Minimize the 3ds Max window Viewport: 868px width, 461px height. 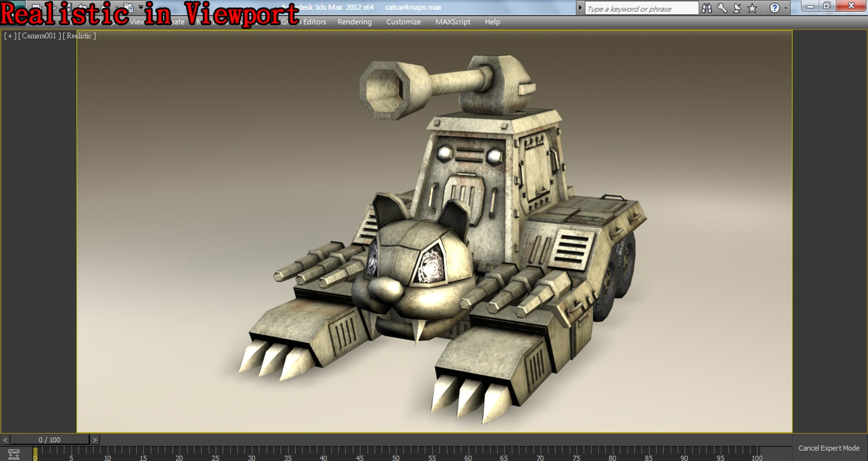(x=810, y=6)
